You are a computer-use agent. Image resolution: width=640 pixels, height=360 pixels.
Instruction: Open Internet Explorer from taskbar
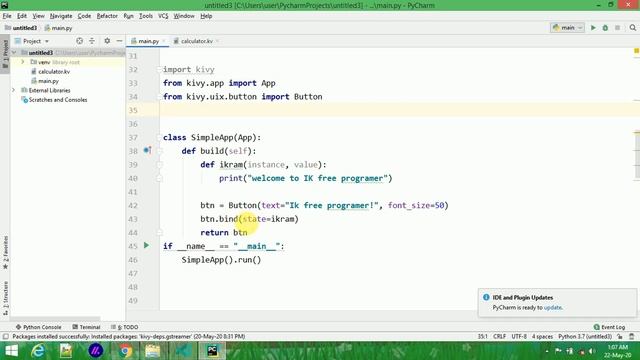38,351
